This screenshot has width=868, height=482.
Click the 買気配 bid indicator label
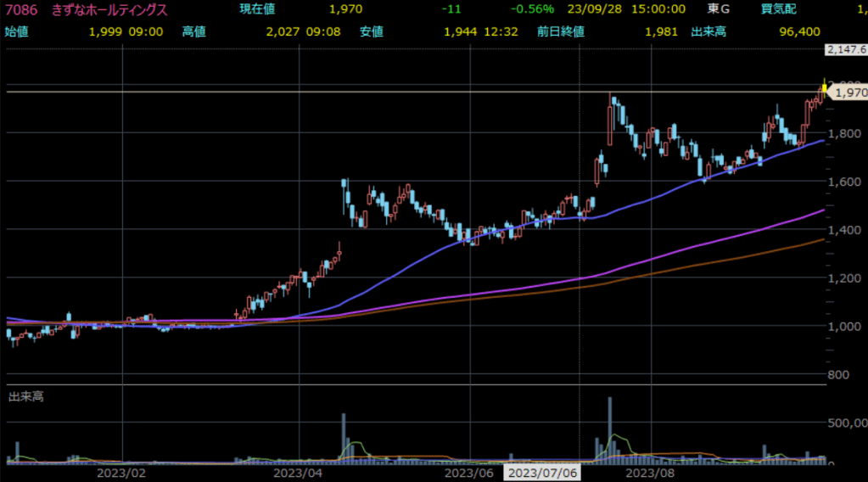click(x=777, y=9)
